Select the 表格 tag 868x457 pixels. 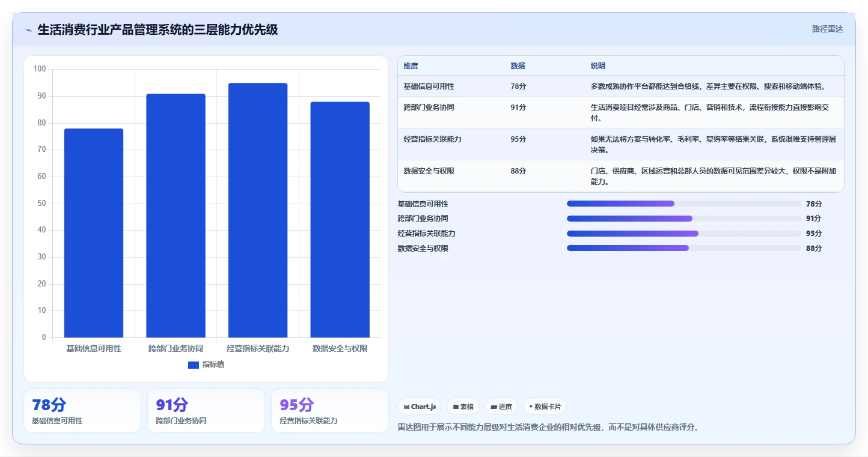click(463, 407)
